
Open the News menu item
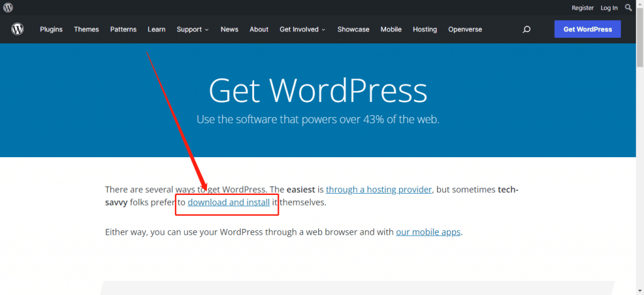pyautogui.click(x=229, y=29)
